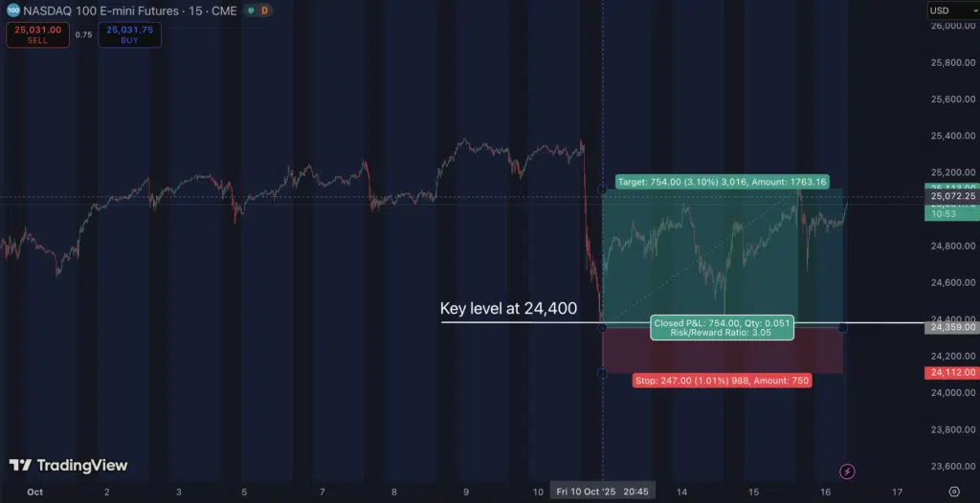Click the Closed P&L risk/reward label

(723, 328)
